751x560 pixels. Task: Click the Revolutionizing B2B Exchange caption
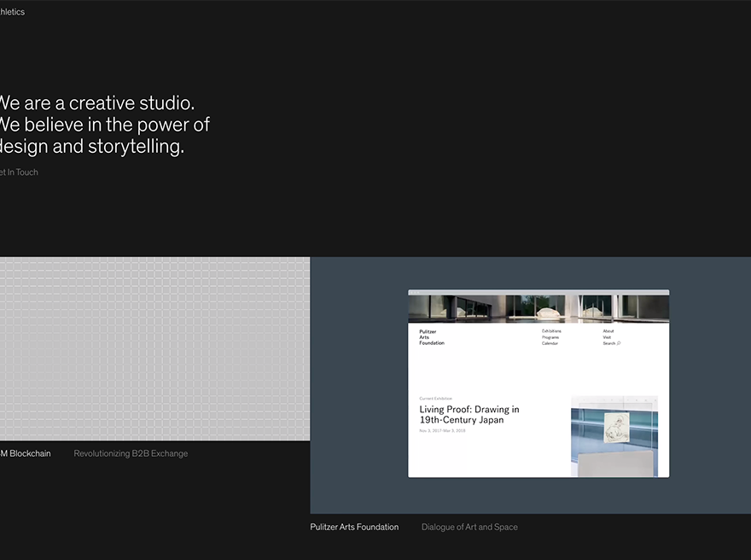pyautogui.click(x=131, y=453)
